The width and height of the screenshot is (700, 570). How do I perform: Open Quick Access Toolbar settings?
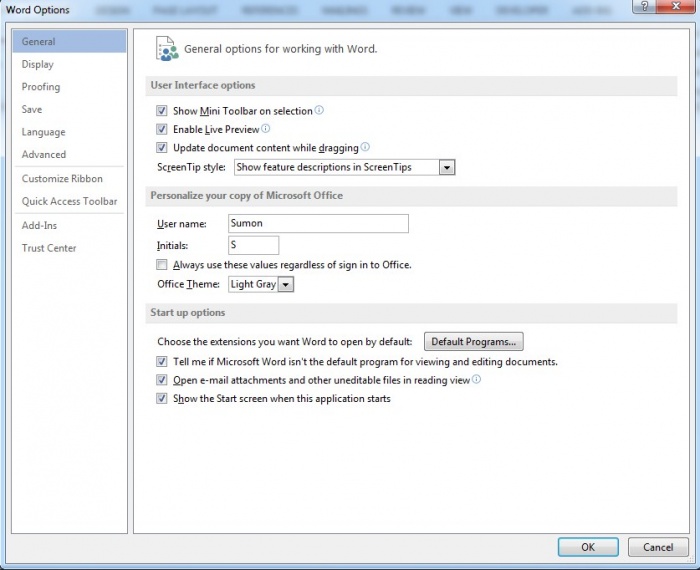(69, 201)
